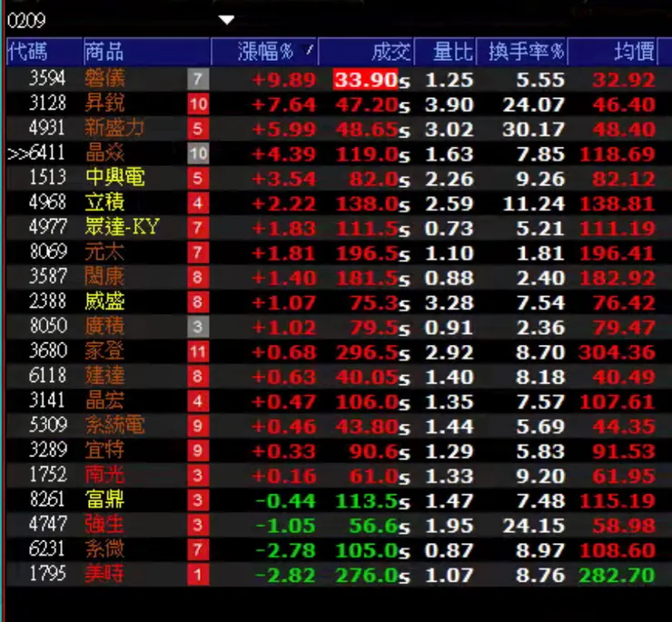Open the 0209 list dropdown arrow
Viewport: 672px width, 622px height.
pos(226,20)
